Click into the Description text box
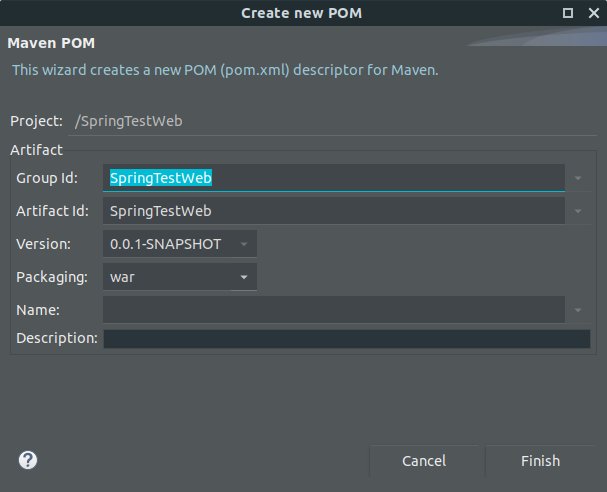The width and height of the screenshot is (607, 492). pos(346,339)
